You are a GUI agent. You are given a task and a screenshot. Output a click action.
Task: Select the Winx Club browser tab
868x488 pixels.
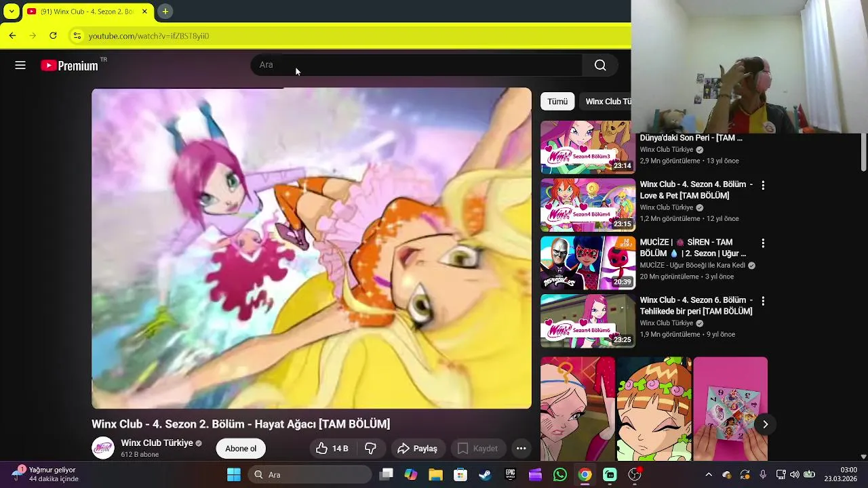(x=87, y=12)
